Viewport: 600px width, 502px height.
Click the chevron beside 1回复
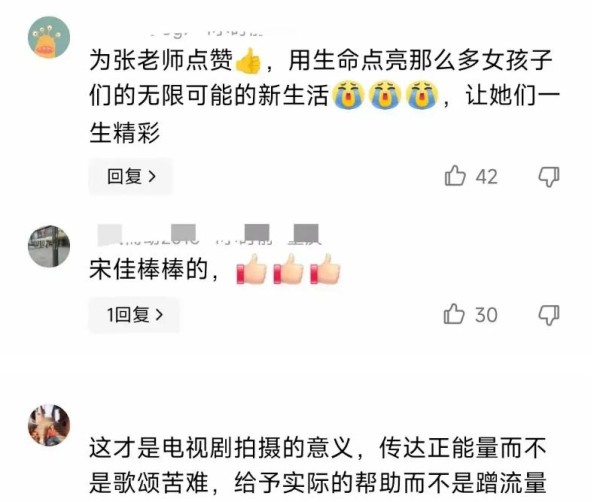[x=159, y=315]
